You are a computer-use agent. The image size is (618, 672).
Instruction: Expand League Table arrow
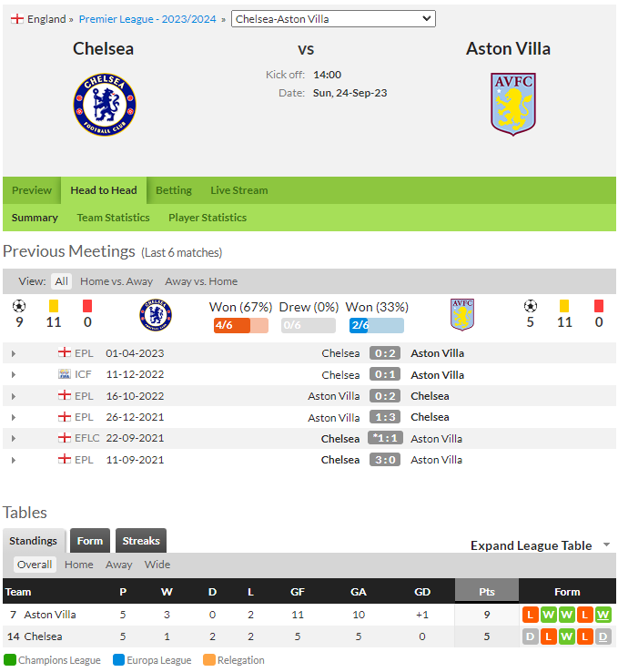pyautogui.click(x=606, y=545)
